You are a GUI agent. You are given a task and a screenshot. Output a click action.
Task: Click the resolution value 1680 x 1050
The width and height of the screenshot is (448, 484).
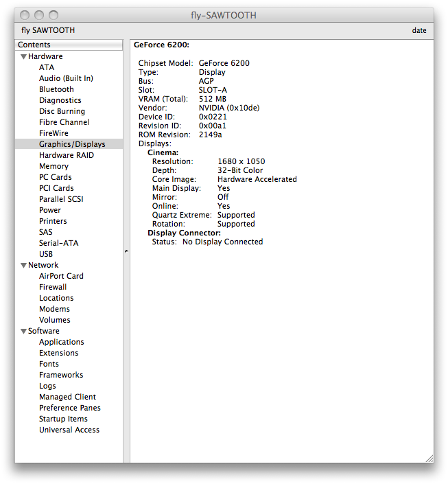pos(241,161)
